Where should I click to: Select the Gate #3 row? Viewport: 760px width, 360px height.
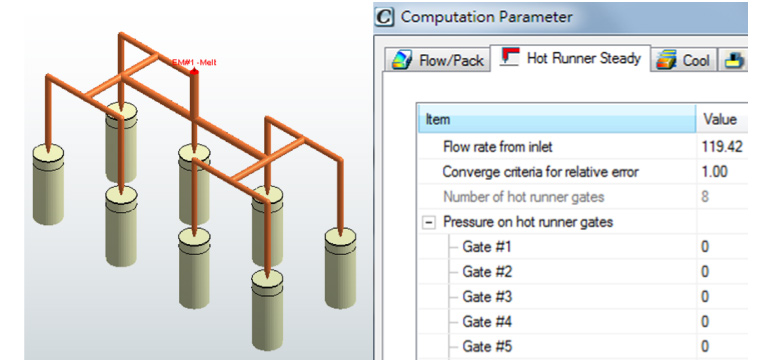[x=583, y=297]
